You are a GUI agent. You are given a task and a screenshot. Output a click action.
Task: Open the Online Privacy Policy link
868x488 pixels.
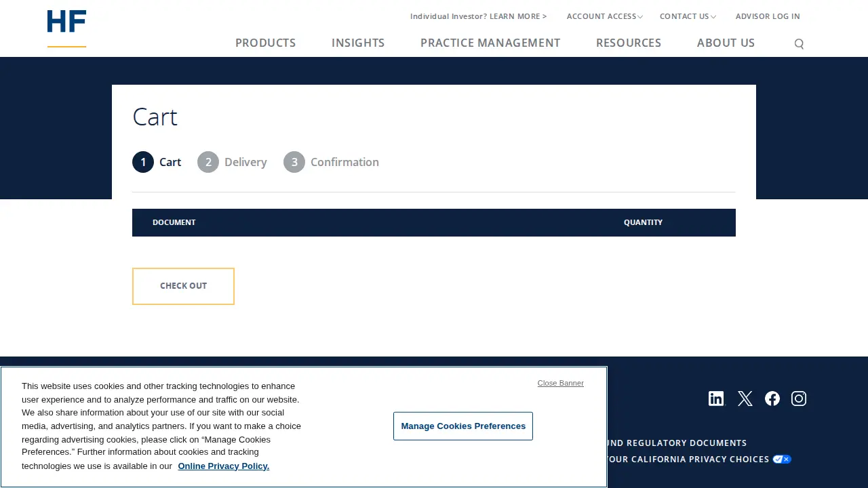click(224, 466)
